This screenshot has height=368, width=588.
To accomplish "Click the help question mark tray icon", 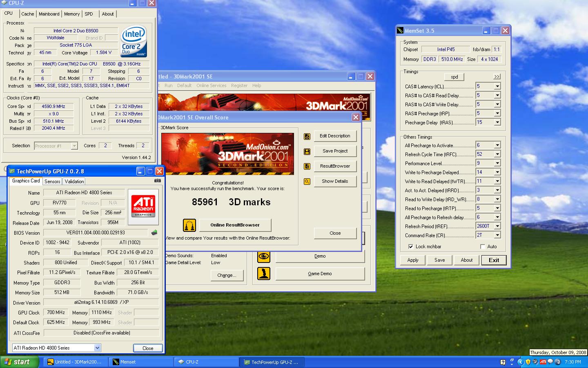I will [503, 362].
